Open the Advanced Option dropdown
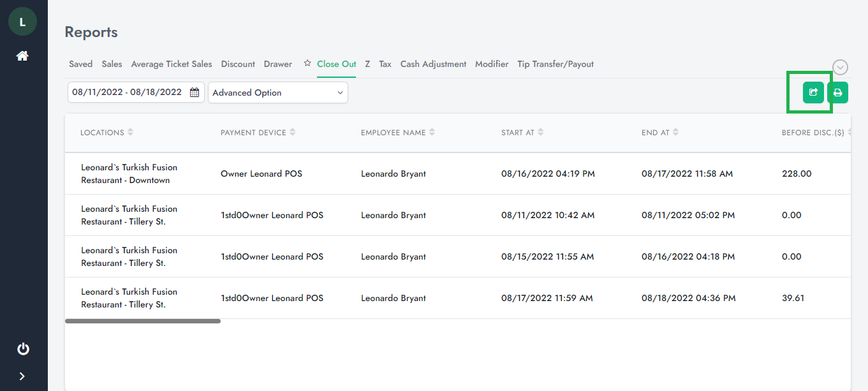Viewport: 868px width, 391px height. coord(277,92)
